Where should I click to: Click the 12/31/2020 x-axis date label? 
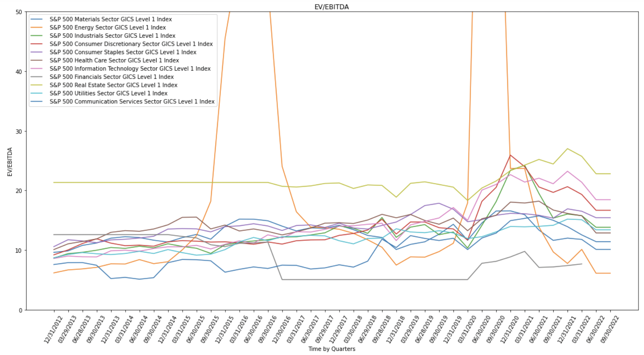pos(510,329)
